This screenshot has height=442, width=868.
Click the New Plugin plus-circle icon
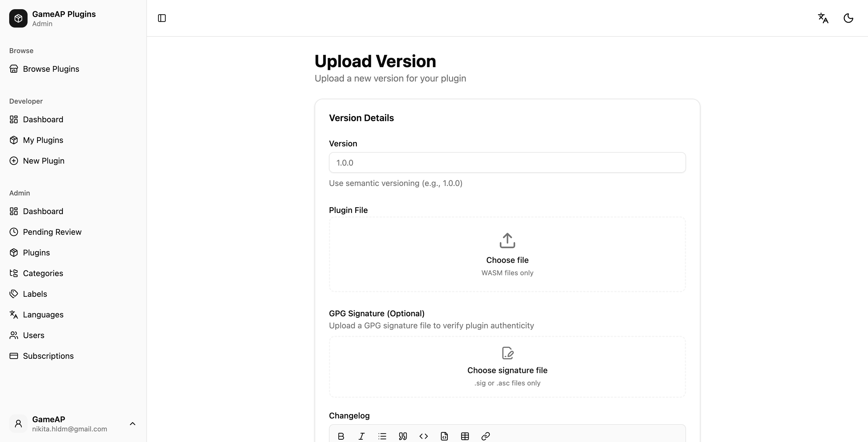tap(14, 161)
